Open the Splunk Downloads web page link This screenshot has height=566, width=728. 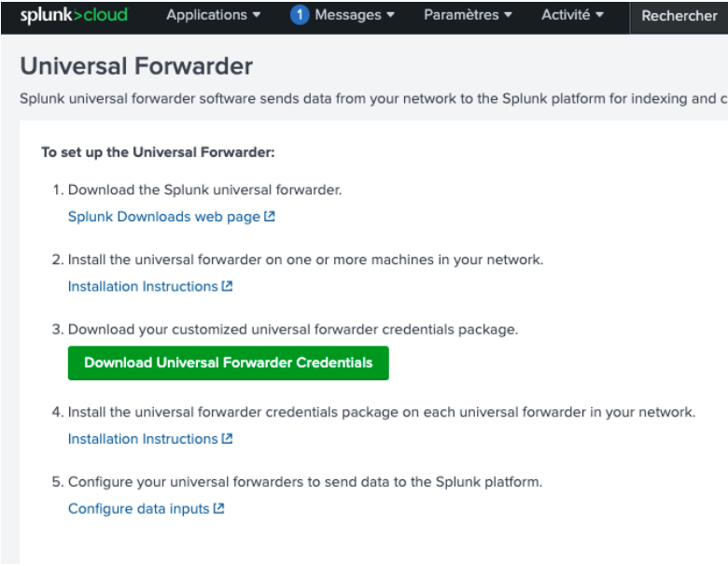coord(164,217)
